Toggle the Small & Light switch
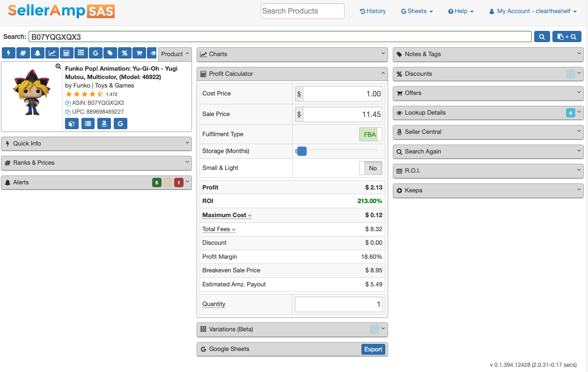Viewport: 588px width, 372px height. tap(371, 168)
